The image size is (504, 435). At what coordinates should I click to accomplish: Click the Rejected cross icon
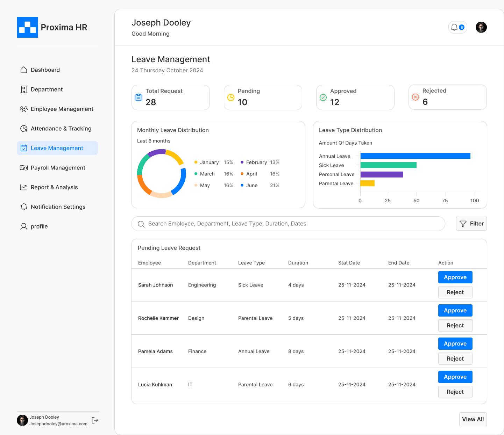click(x=416, y=97)
